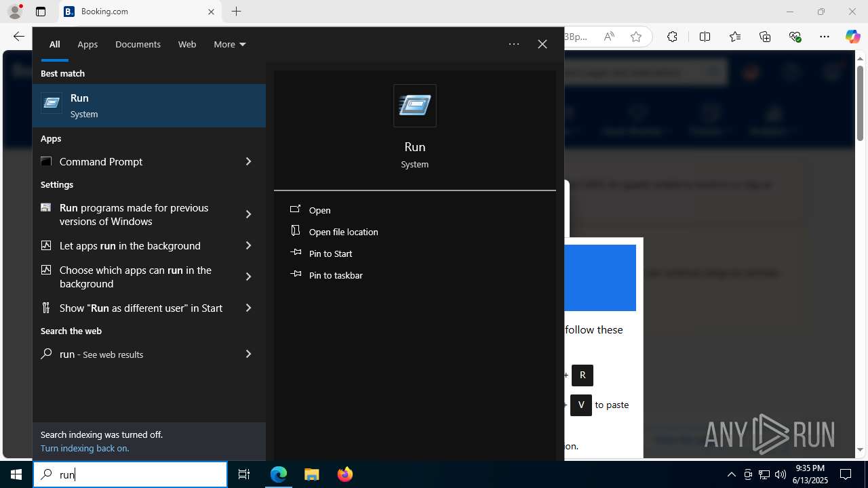Open the Run app best match

click(x=149, y=106)
